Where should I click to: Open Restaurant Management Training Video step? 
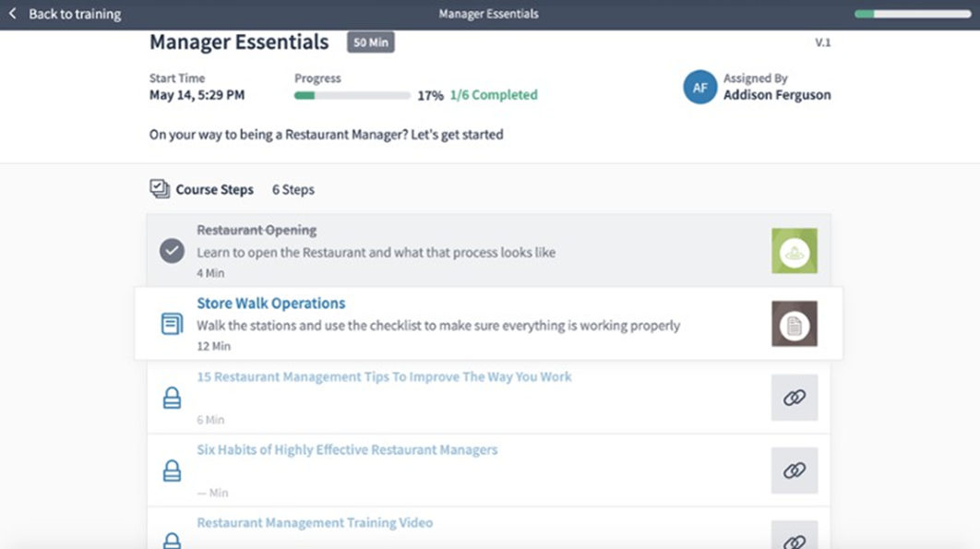click(315, 523)
